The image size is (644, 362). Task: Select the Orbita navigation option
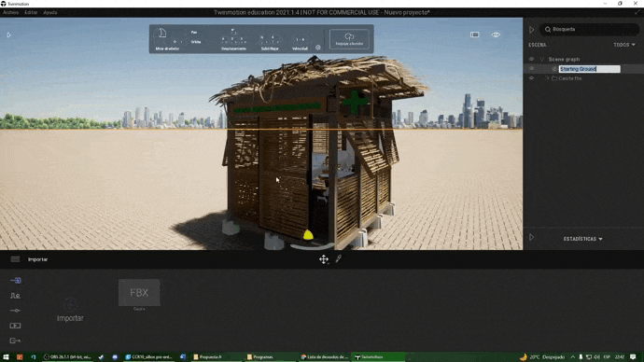[x=196, y=42]
